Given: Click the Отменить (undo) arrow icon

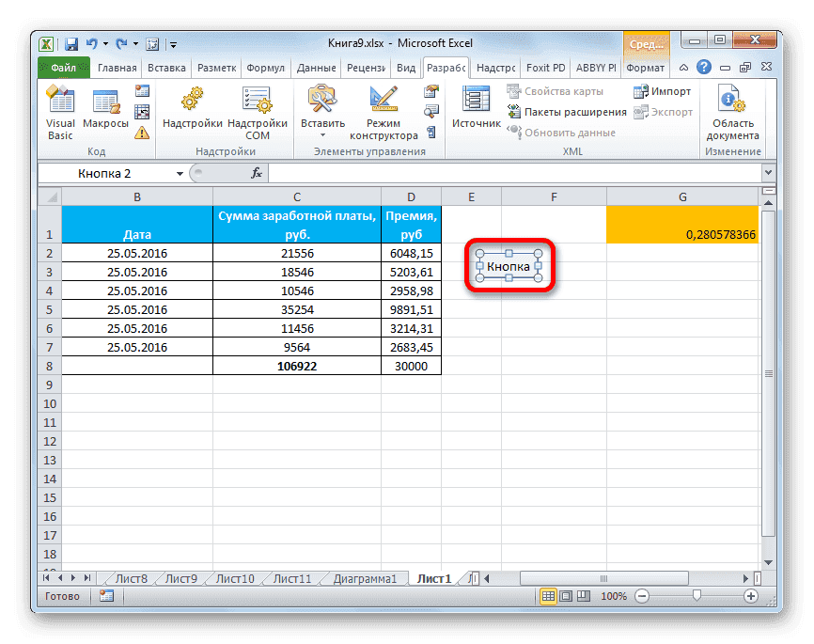Looking at the screenshot, I should pos(90,42).
